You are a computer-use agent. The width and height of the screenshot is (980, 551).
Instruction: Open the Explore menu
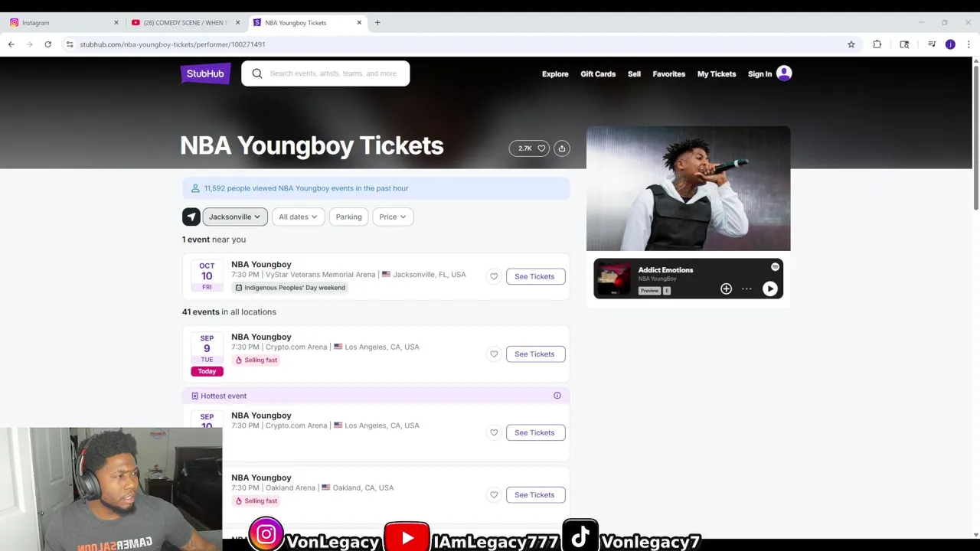pyautogui.click(x=555, y=74)
